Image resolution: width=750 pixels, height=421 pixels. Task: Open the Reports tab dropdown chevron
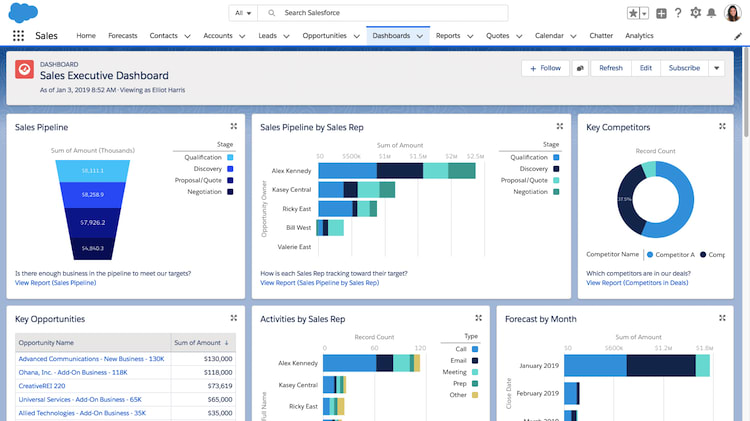coord(470,36)
